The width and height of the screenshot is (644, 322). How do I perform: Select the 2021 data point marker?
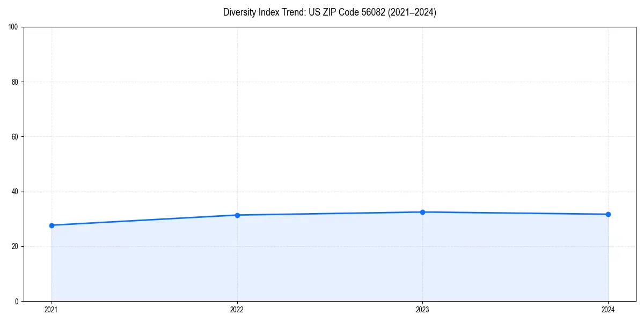(51, 226)
